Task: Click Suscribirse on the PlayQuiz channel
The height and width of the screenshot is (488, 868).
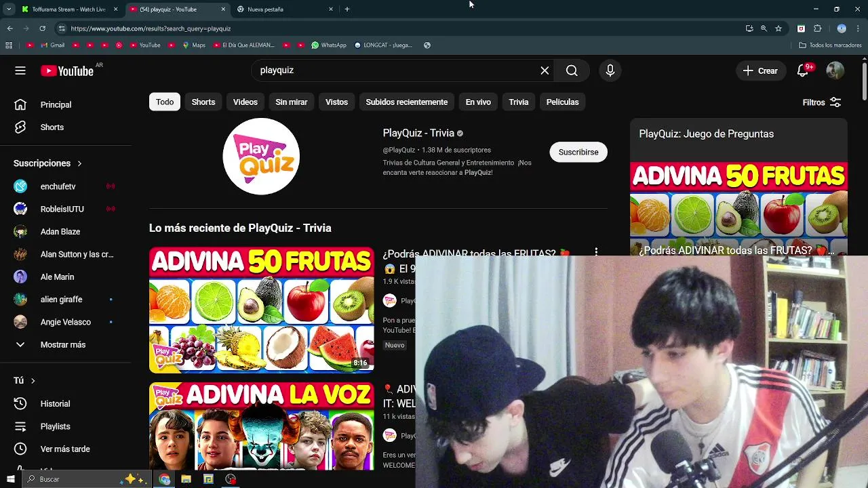Action: (578, 152)
